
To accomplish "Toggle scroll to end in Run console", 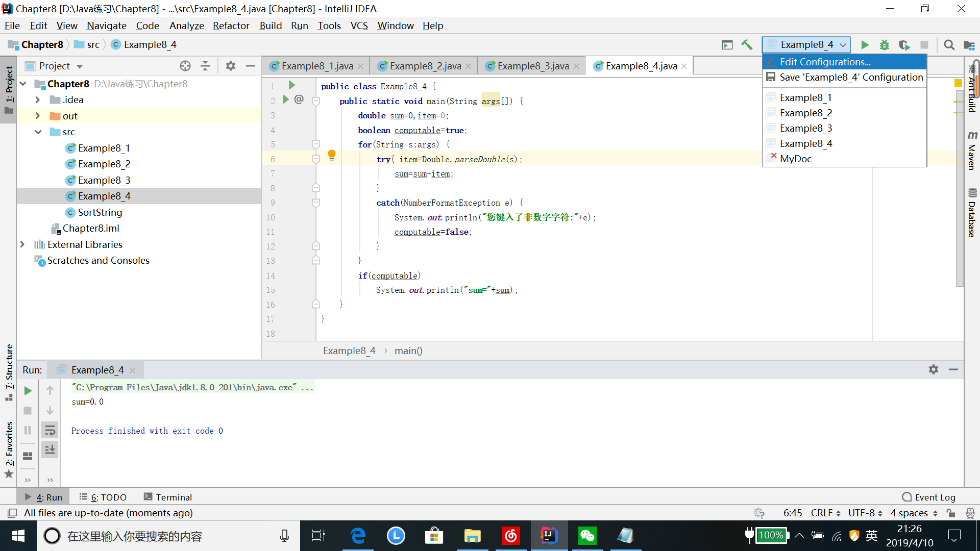I will 50,449.
